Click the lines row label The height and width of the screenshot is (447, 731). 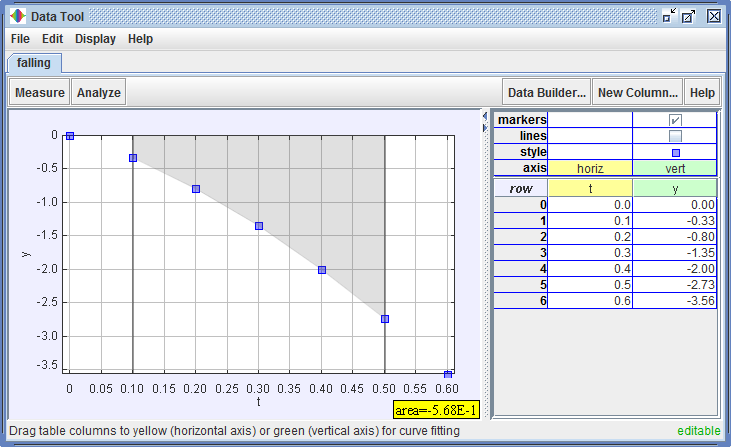point(521,136)
